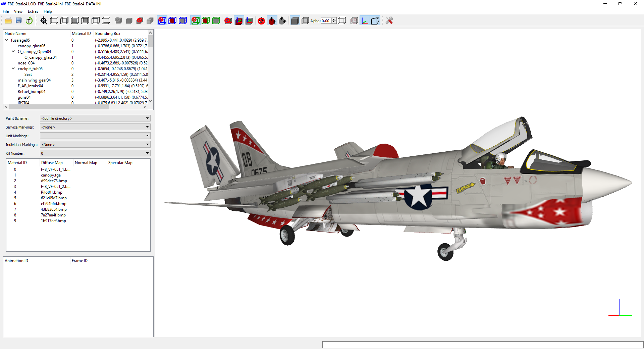Click the gray sphere-and-cube mesh icon
This screenshot has width=644, height=349.
(x=118, y=21)
